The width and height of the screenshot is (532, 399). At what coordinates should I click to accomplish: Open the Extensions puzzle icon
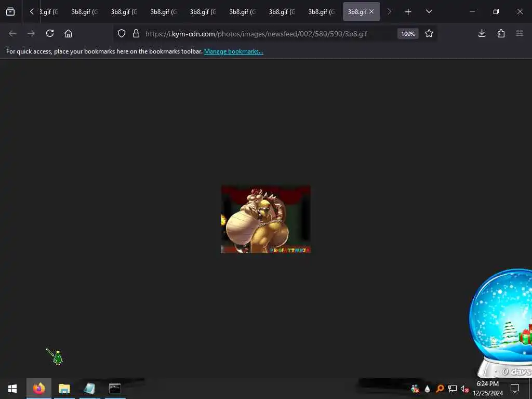(x=501, y=33)
